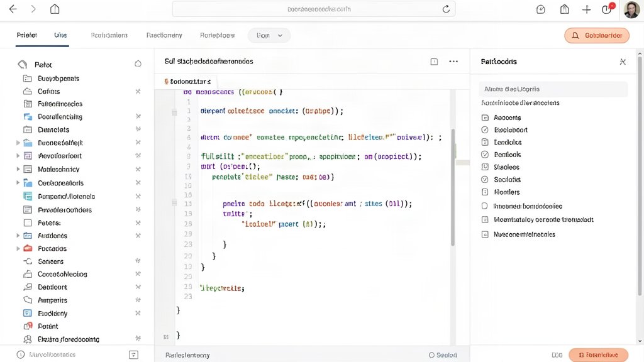This screenshot has height=362, width=644.
Task: Check the Ineoenea bomdofoolioe checkbox
Action: 485,206
